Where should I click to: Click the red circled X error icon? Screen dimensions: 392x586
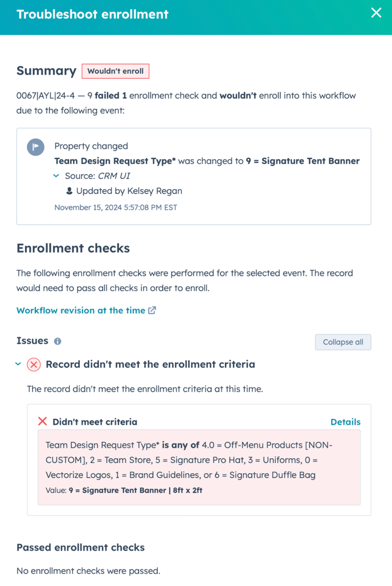(34, 365)
